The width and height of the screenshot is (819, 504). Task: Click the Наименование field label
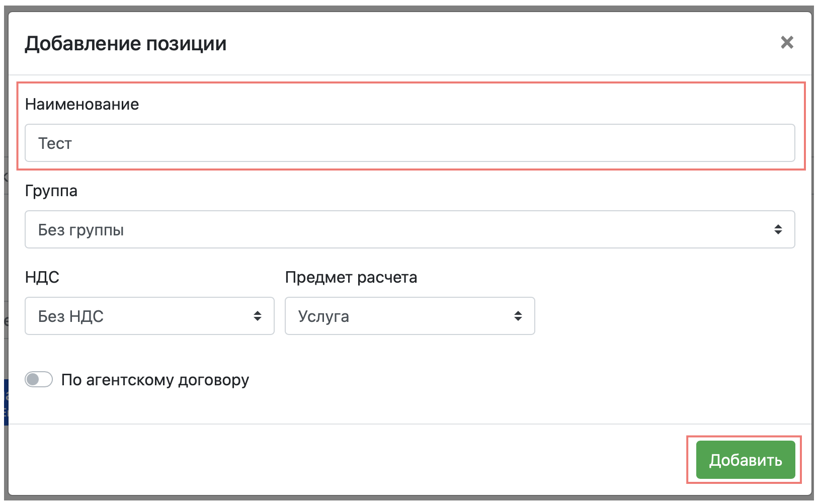click(82, 104)
